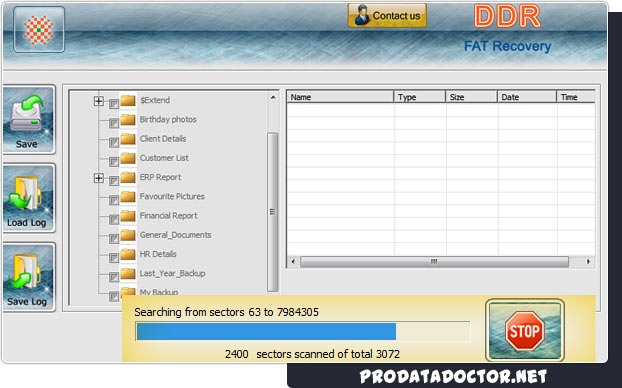The image size is (622, 388).
Task: Click the $Extend folder icon
Action: [x=128, y=100]
